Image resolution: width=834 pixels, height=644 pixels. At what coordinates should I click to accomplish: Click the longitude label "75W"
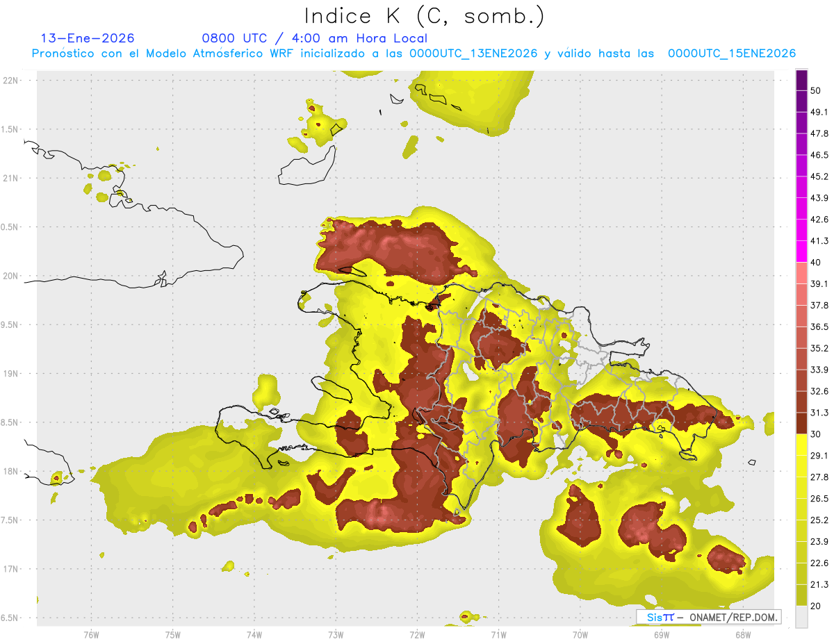(172, 634)
